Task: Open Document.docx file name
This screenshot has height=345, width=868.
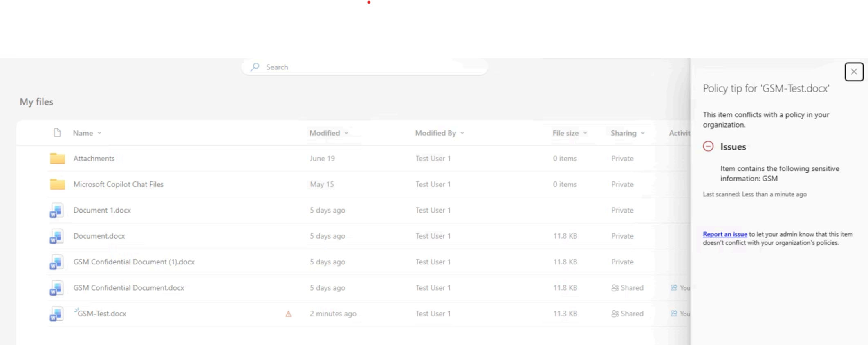Action: tap(99, 236)
